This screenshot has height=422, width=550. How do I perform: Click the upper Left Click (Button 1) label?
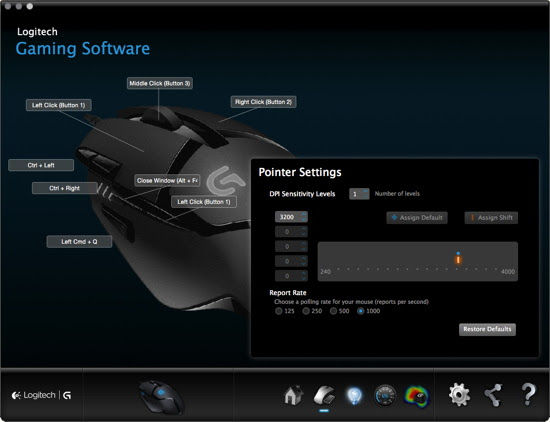[59, 105]
